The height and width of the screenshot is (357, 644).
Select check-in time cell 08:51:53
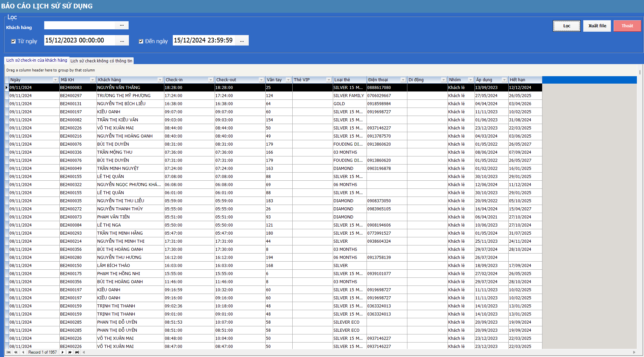(x=189, y=322)
